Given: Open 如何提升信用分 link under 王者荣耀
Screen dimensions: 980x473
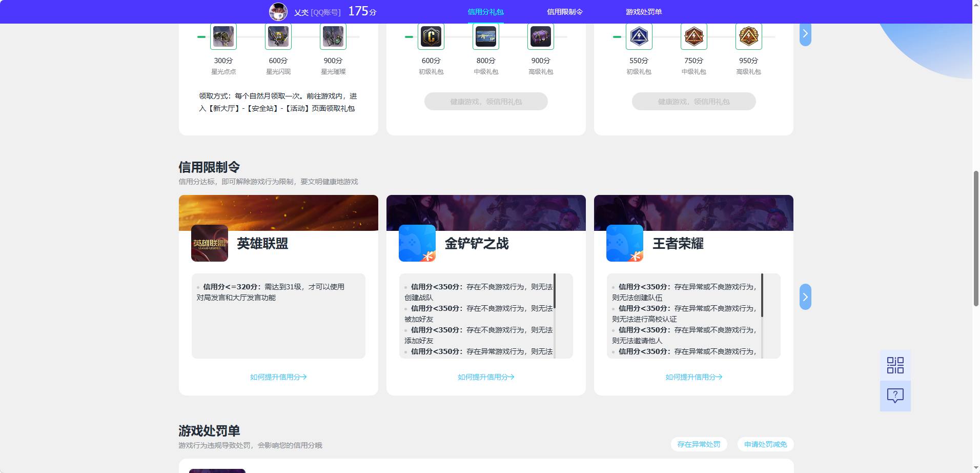Looking at the screenshot, I should (694, 377).
